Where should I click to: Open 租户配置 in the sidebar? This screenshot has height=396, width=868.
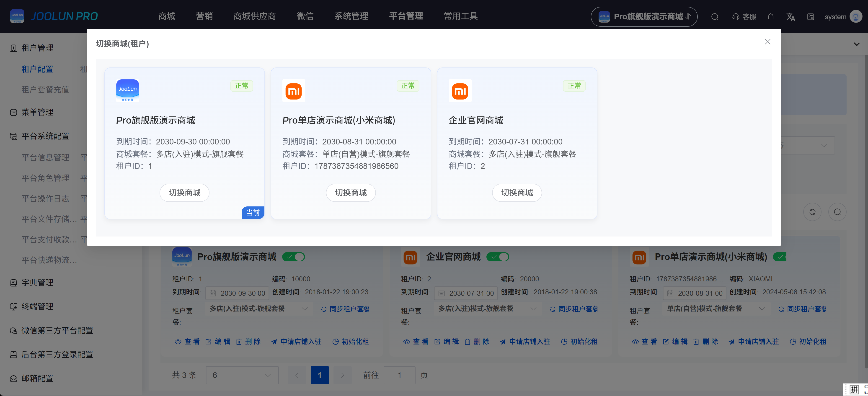[37, 69]
